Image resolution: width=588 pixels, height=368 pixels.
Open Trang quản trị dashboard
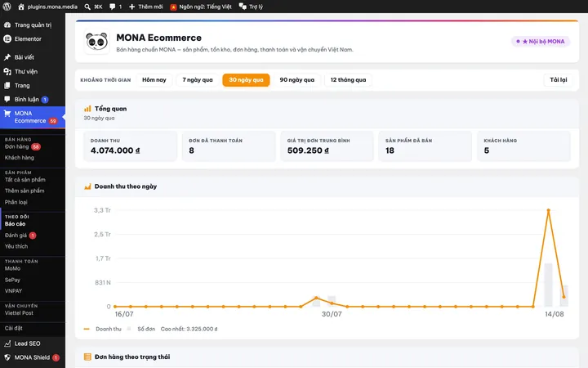click(x=33, y=25)
